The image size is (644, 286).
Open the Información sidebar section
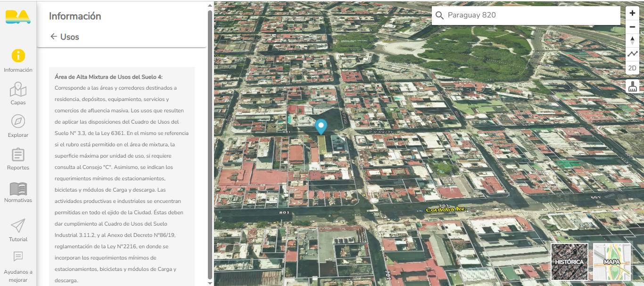tap(18, 61)
